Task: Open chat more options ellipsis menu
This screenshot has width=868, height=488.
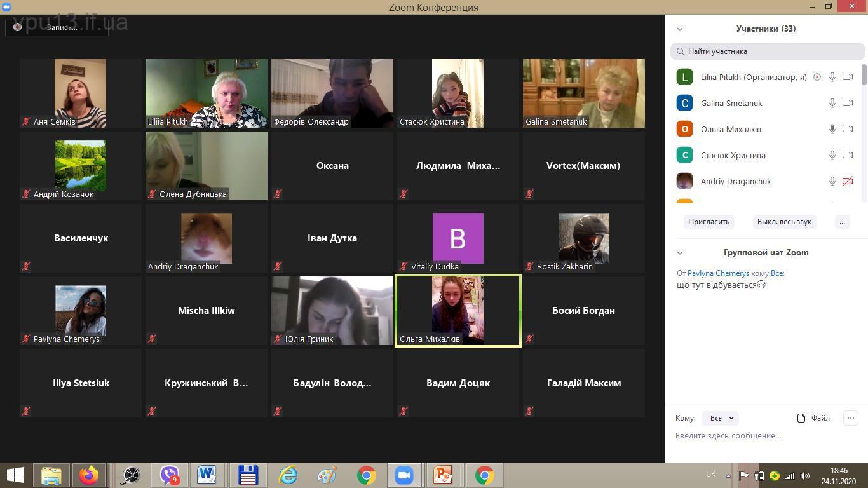Action: click(x=850, y=417)
